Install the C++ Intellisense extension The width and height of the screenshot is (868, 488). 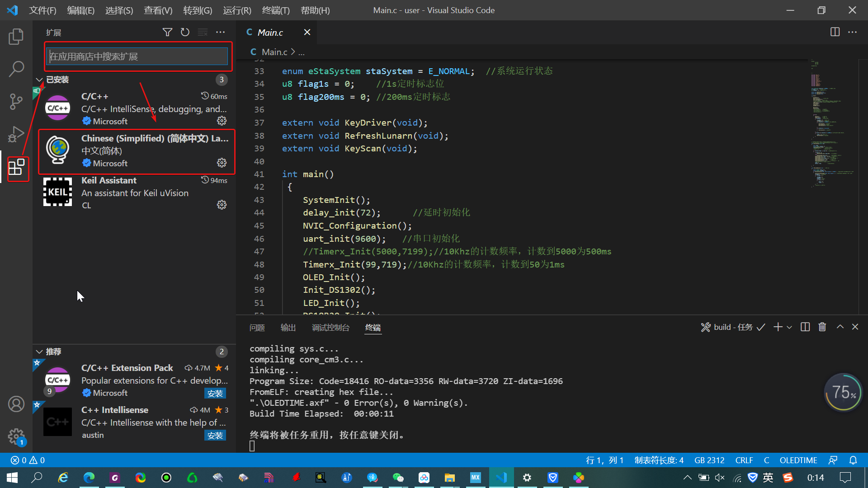coord(215,435)
